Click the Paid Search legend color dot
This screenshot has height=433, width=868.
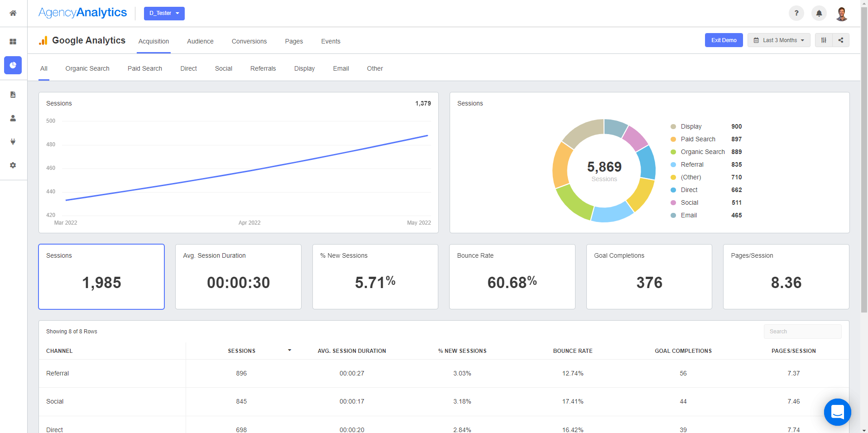click(673, 140)
